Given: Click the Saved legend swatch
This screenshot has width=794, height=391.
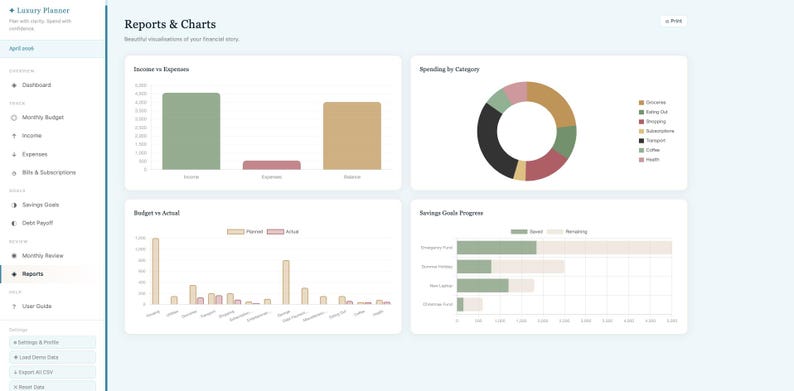Looking at the screenshot, I should [519, 231].
